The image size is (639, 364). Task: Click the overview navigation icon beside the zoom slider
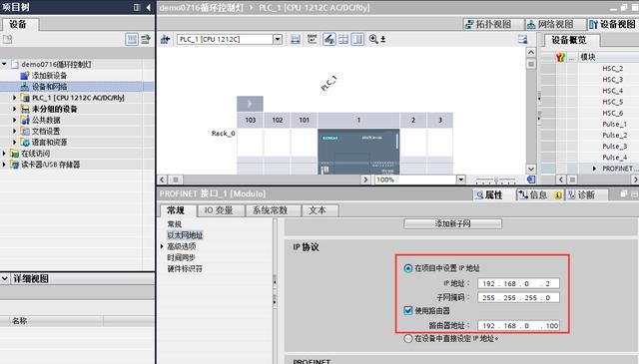pyautogui.click(x=530, y=180)
